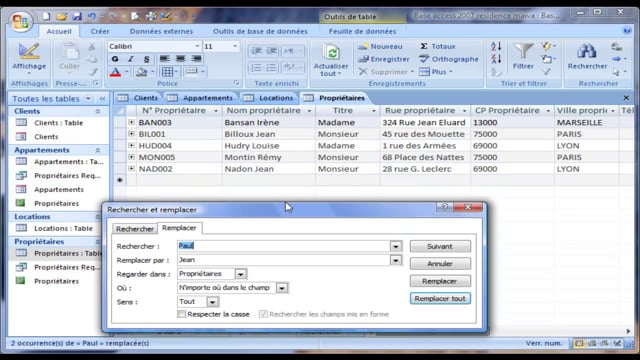This screenshot has height=360, width=640.
Task: Expand the BIL001 record subdatasheet
Action: point(131,133)
